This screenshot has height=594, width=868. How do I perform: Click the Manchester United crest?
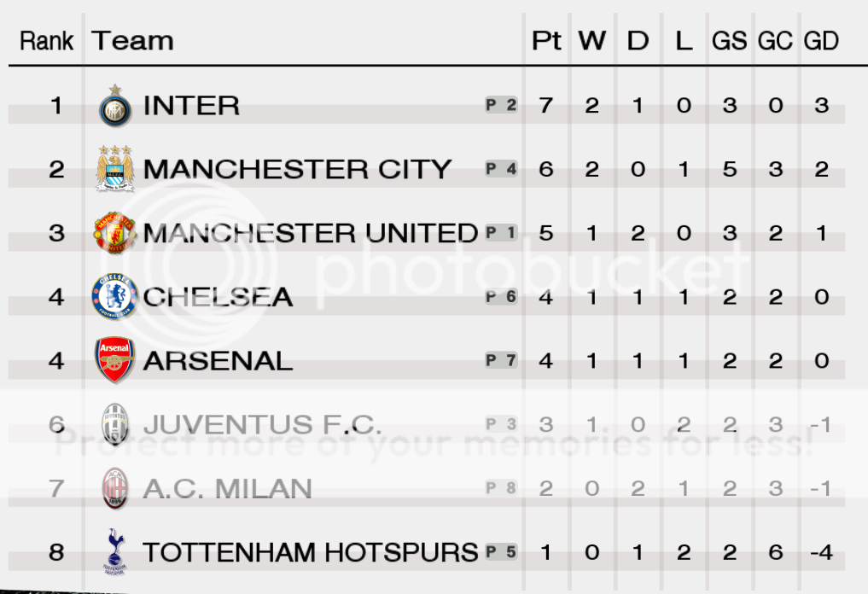[114, 233]
